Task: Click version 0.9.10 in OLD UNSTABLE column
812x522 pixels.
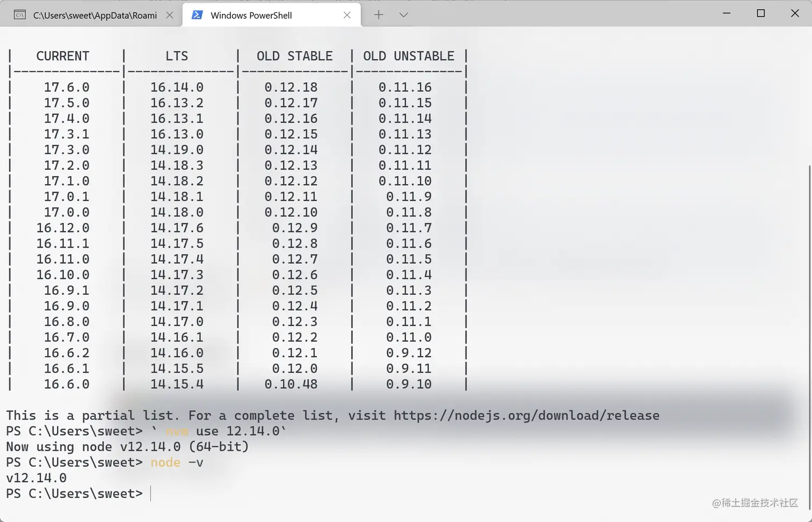Action: click(409, 384)
